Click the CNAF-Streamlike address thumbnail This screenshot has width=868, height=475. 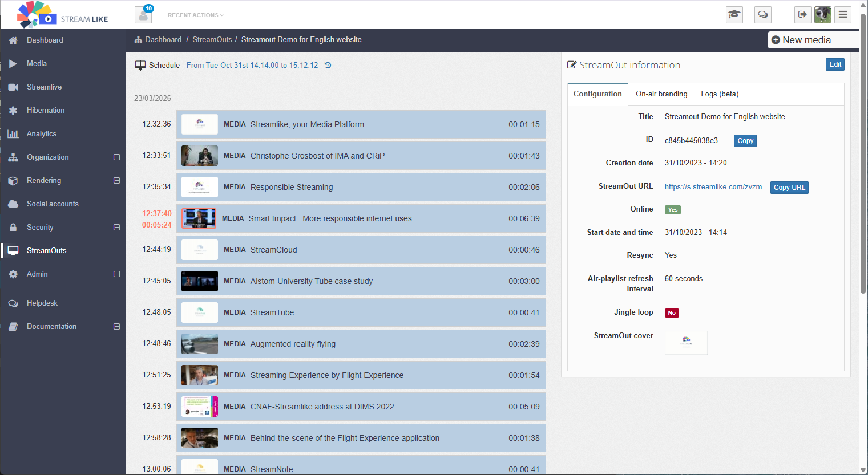[x=200, y=407]
